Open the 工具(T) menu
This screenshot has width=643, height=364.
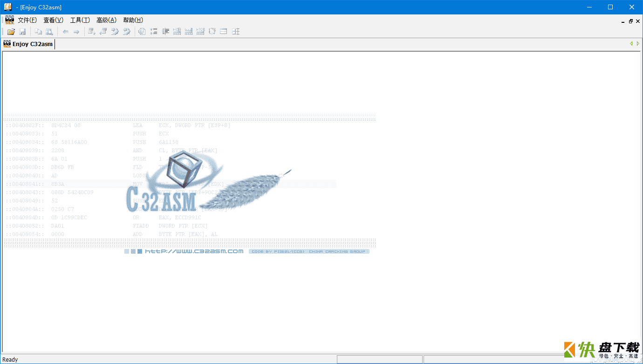point(80,20)
